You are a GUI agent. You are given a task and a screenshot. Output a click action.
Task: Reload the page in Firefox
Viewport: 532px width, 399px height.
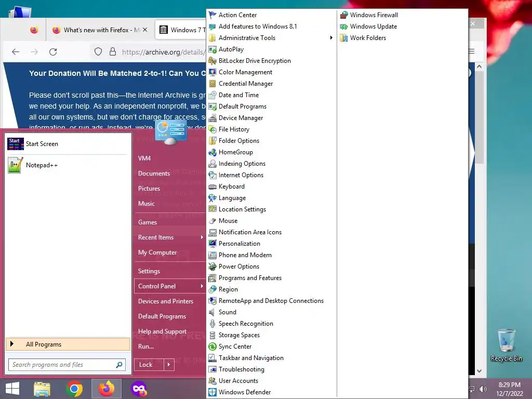(53, 52)
